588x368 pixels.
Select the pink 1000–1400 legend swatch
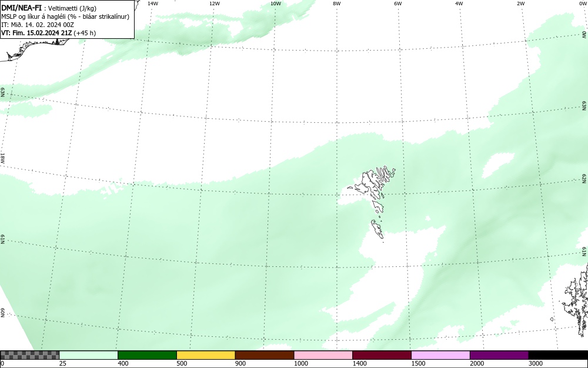323,355
